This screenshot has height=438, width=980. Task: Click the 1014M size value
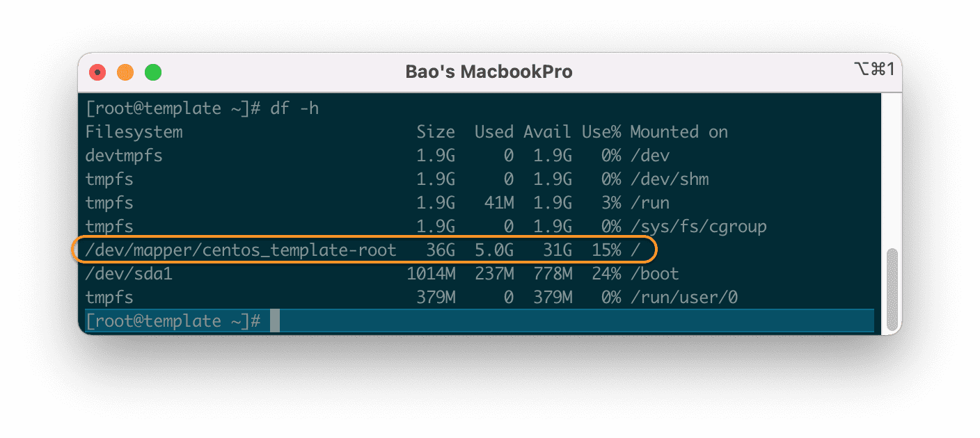point(431,274)
